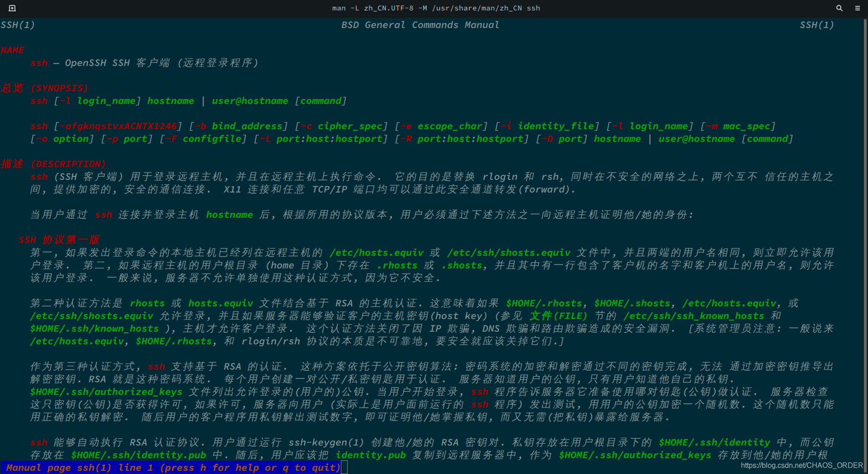Click 'escape_char' in the synopsis

[450, 126]
